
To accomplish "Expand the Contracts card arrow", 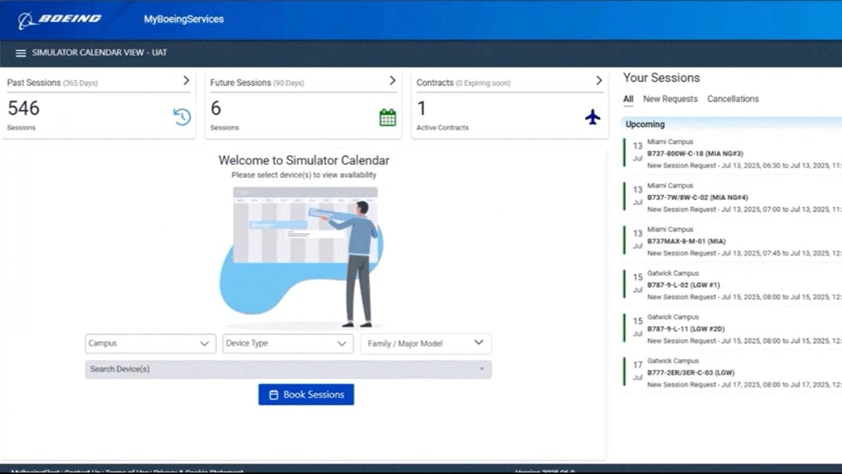I will tap(599, 81).
